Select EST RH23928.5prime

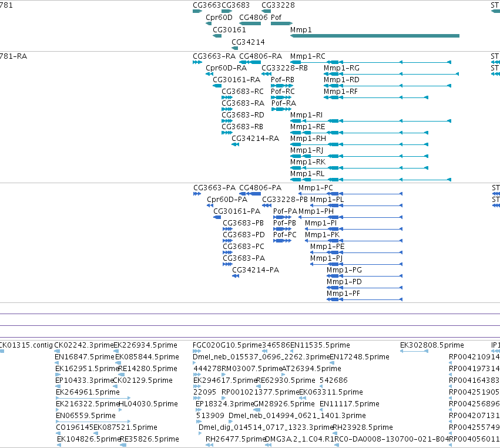[x=335, y=433]
